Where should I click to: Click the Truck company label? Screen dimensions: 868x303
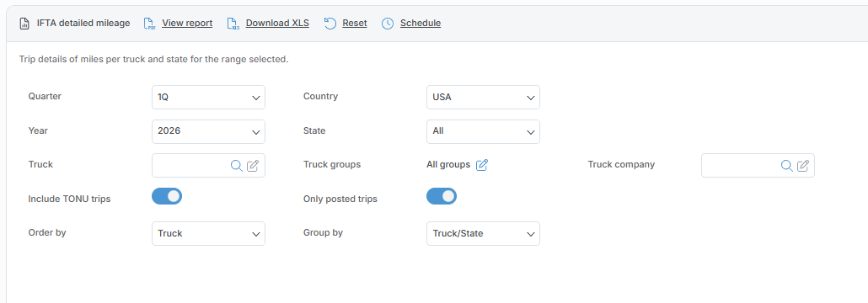[x=621, y=165]
